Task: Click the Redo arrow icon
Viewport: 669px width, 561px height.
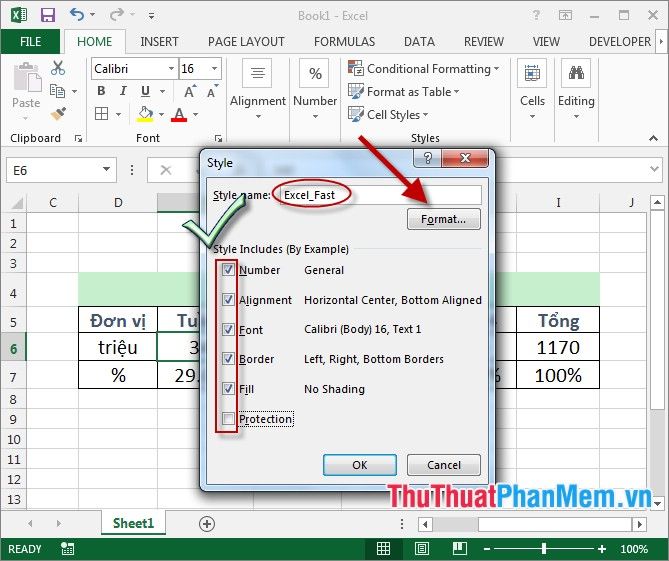Action: click(x=116, y=15)
